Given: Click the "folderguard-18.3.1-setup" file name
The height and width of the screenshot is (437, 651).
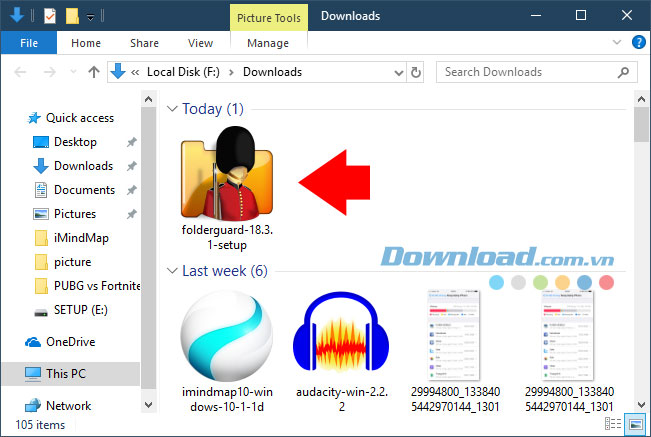Looking at the screenshot, I should (227, 237).
